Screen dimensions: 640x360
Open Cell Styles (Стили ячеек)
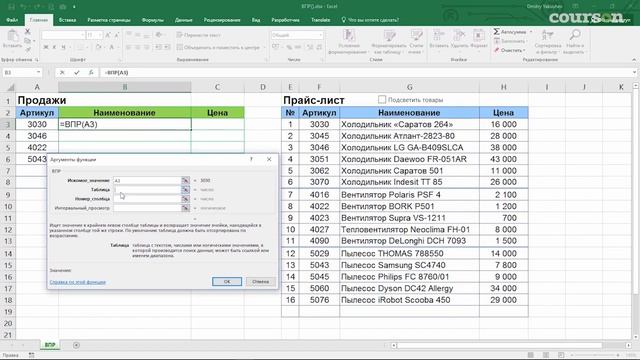(416, 42)
